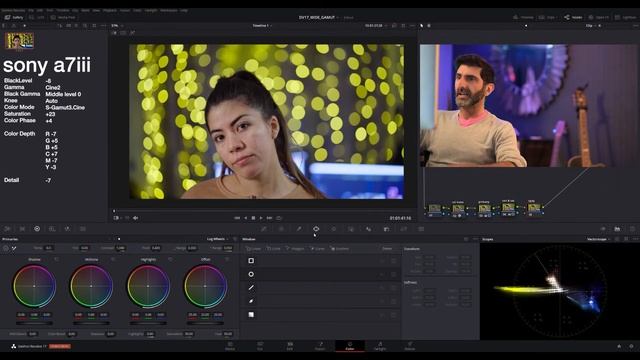This screenshot has width=640, height=360.
Task: Open the Camera Raw palette
Action: coord(7,229)
